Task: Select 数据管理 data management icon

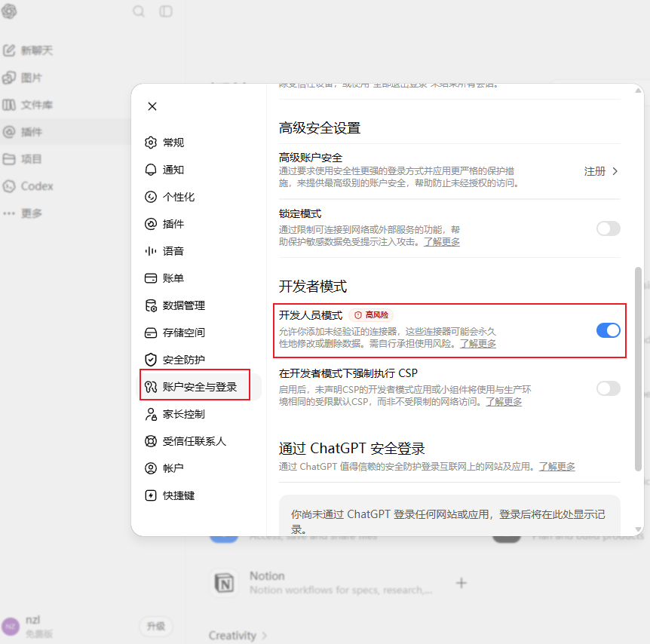Action: pos(151,305)
